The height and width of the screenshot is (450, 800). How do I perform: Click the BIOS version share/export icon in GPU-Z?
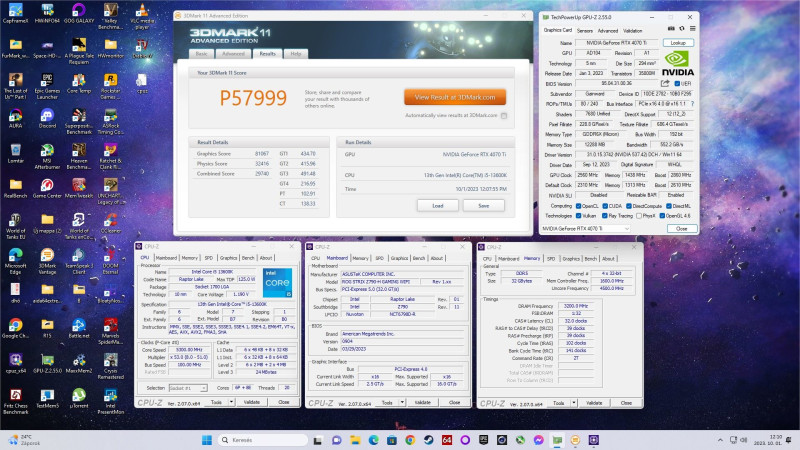point(665,83)
